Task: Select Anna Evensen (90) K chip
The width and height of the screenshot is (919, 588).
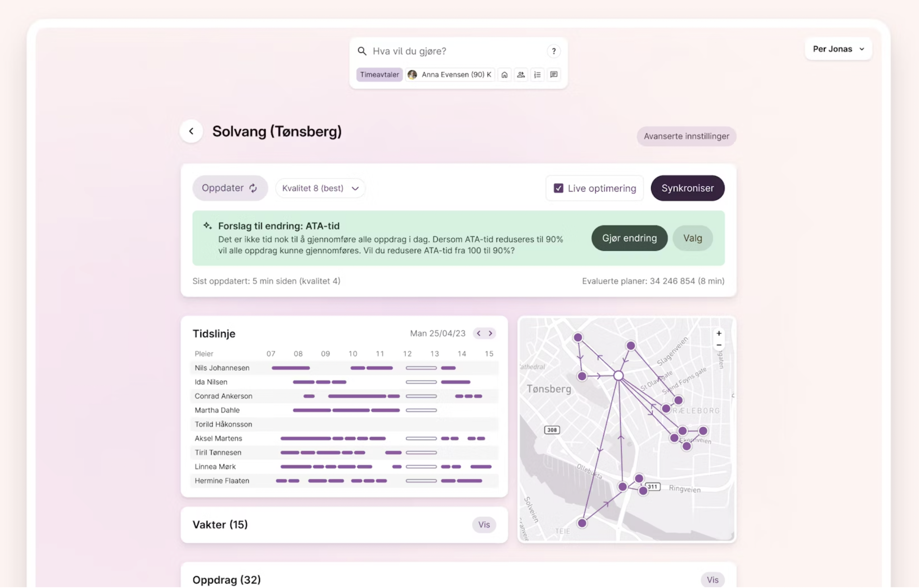Action: pos(450,75)
